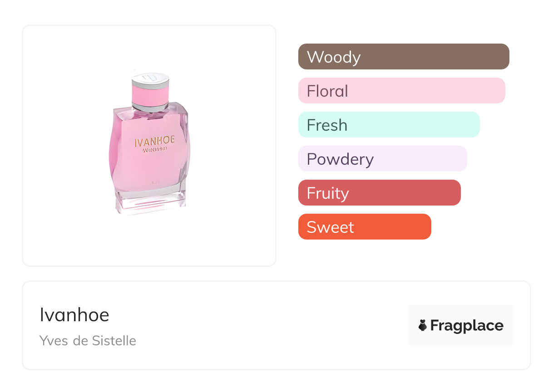Choose the orange Sweet accord bar
Viewport: 553px width, 392px height.
tap(364, 227)
